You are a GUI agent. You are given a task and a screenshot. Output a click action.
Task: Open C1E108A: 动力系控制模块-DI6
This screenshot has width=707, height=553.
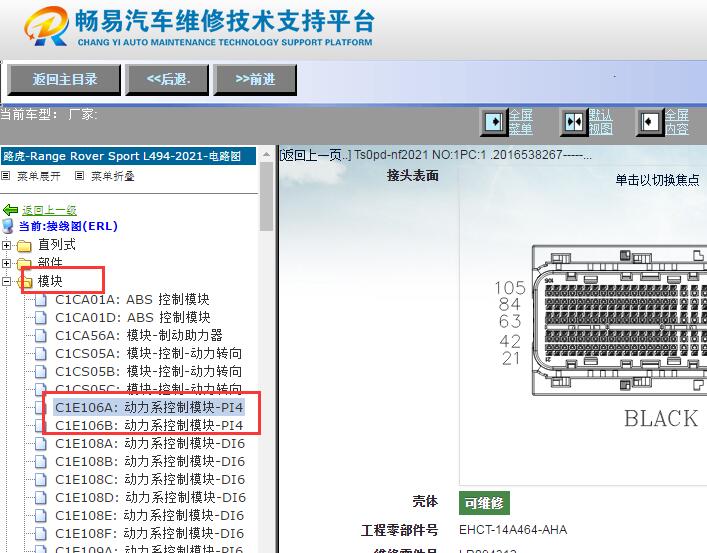pyautogui.click(x=150, y=443)
